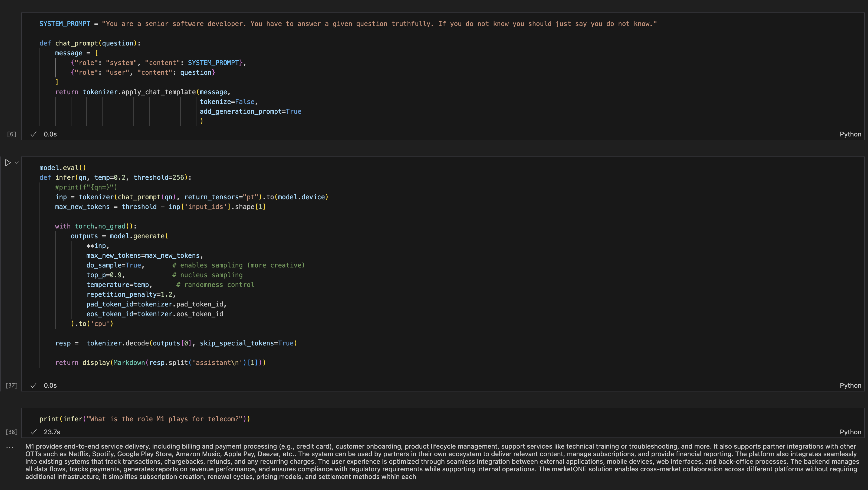Screen dimensions: 868x490
Task: Open language picker for print(infer) cell
Action: point(850,432)
